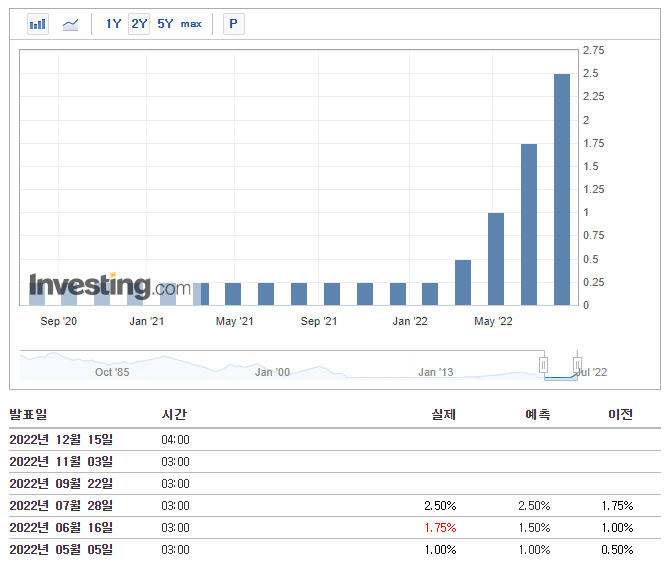The image size is (668, 568).
Task: Select the 2022년 05월 05일 row date
Action: [x=61, y=550]
